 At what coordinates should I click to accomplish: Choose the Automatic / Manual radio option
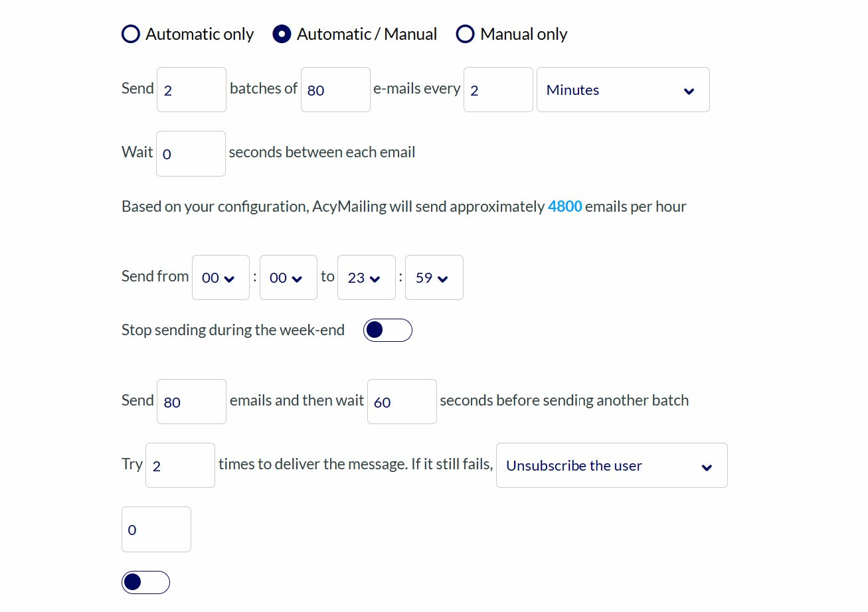[x=282, y=35]
